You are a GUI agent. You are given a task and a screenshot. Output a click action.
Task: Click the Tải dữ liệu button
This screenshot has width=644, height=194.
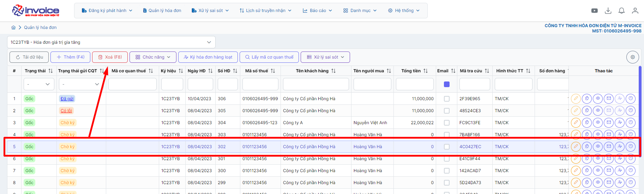pos(29,57)
